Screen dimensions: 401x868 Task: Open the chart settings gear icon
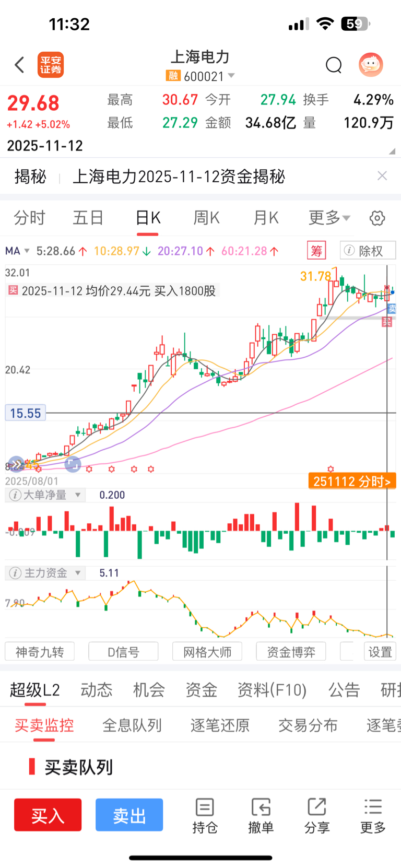pos(377,218)
